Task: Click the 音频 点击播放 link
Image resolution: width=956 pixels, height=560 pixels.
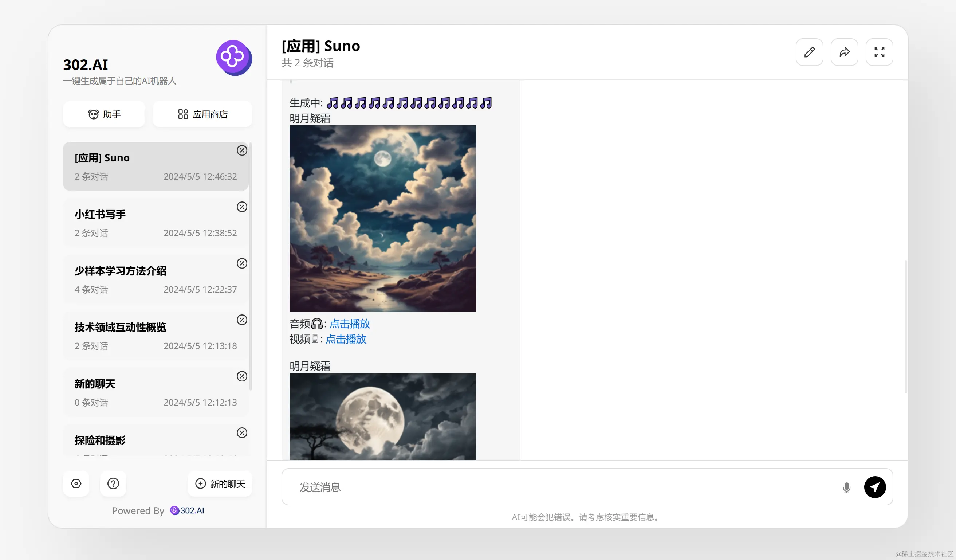Action: pyautogui.click(x=349, y=324)
